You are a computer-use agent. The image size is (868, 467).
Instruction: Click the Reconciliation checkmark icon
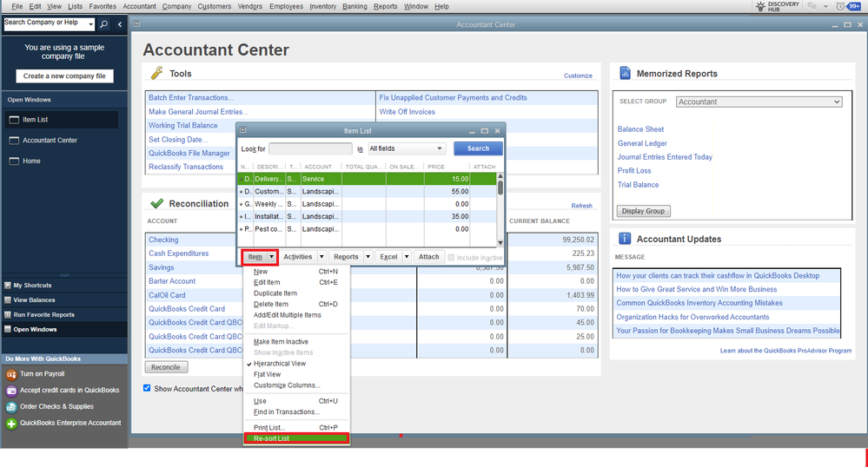(157, 204)
